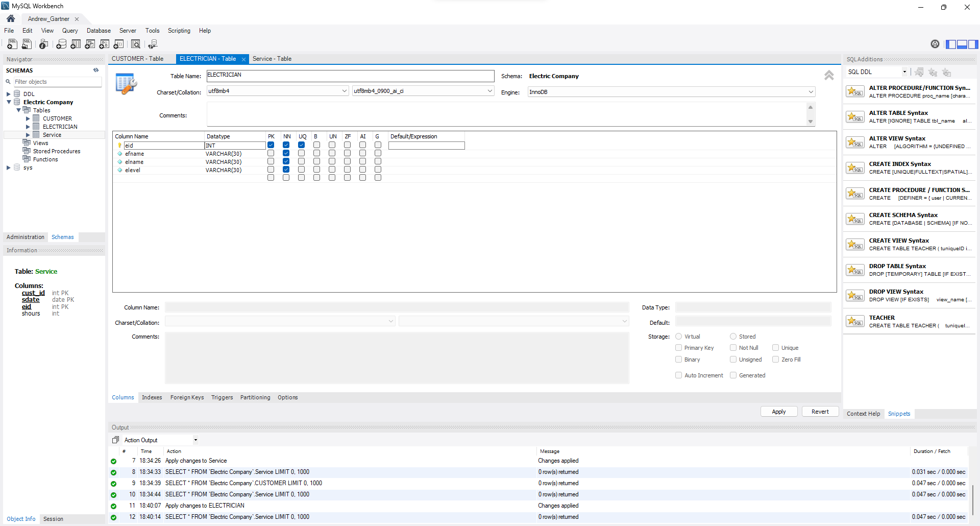Toggle NN checkbox for elevel column

tap(286, 170)
